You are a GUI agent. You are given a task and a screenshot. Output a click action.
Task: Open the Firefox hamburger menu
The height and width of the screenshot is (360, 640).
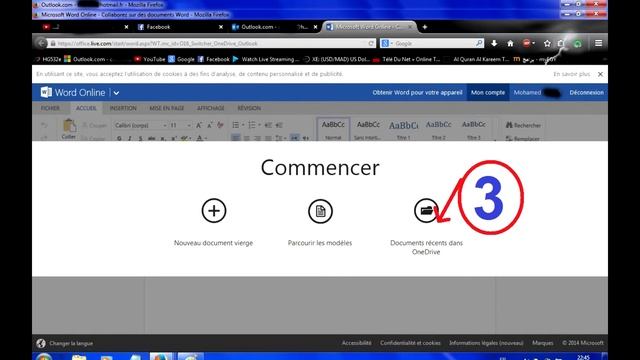(x=598, y=43)
